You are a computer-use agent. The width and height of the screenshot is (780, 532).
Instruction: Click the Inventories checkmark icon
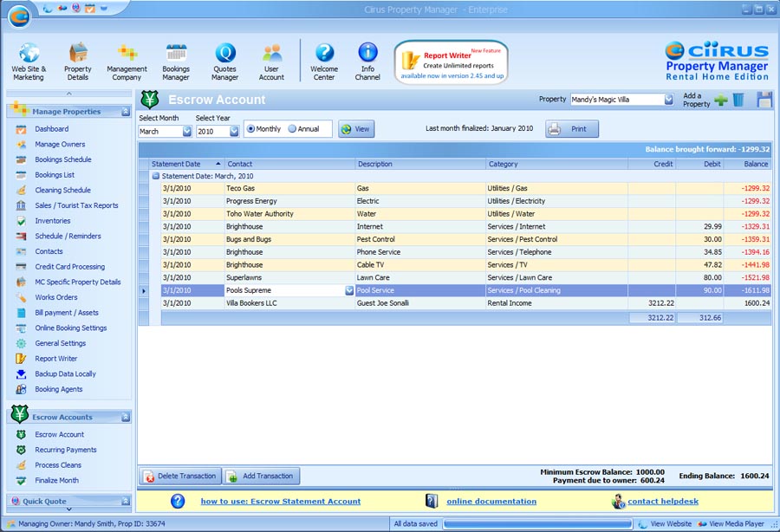[x=21, y=221]
